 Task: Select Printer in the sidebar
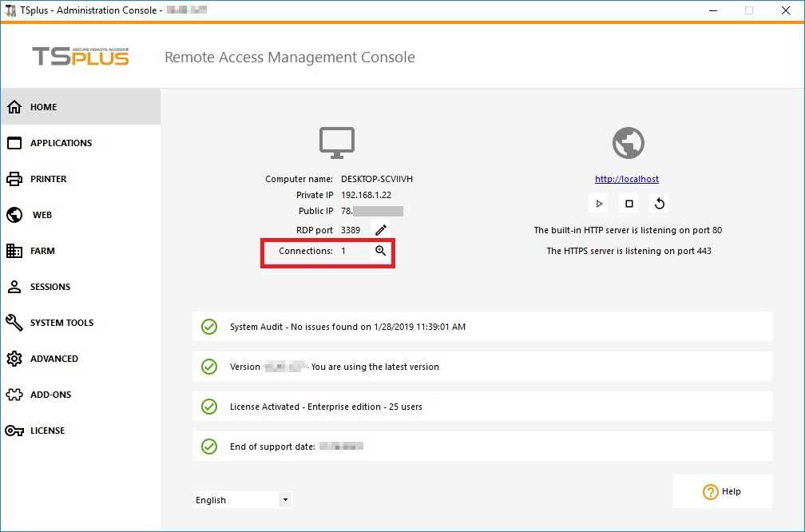coord(48,179)
